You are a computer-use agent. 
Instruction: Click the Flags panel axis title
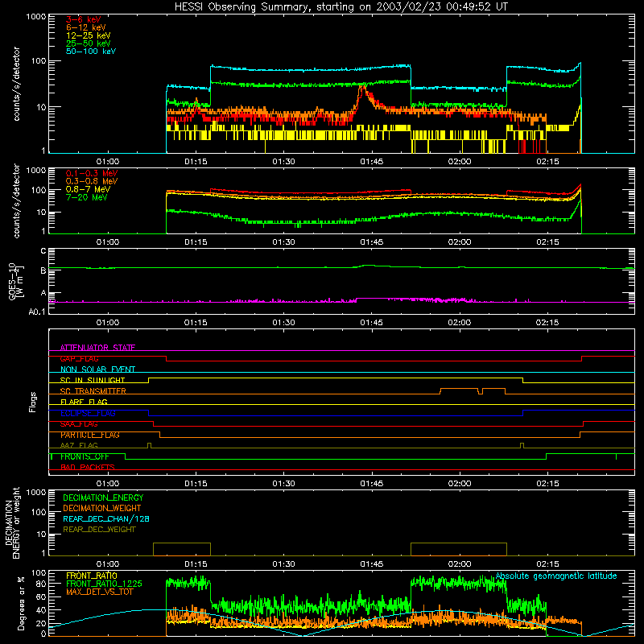tap(33, 402)
